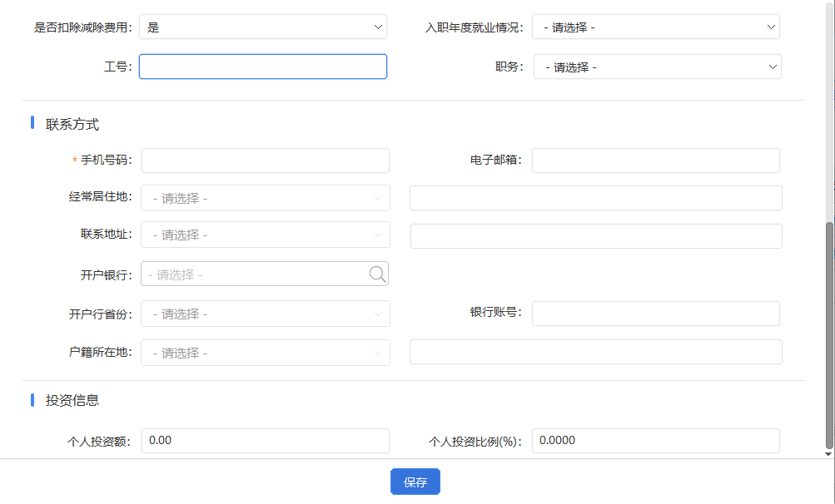The width and height of the screenshot is (835, 504).
Task: Expand the 联系地址 region dropdown
Action: click(x=266, y=235)
